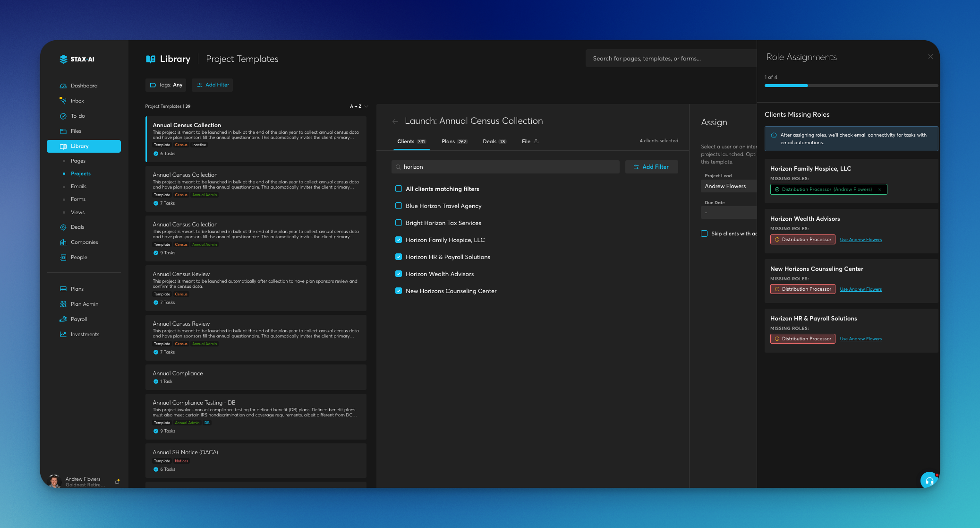Click the back arrow beside Launch title
Viewport: 980px width, 528px height.
coord(395,121)
